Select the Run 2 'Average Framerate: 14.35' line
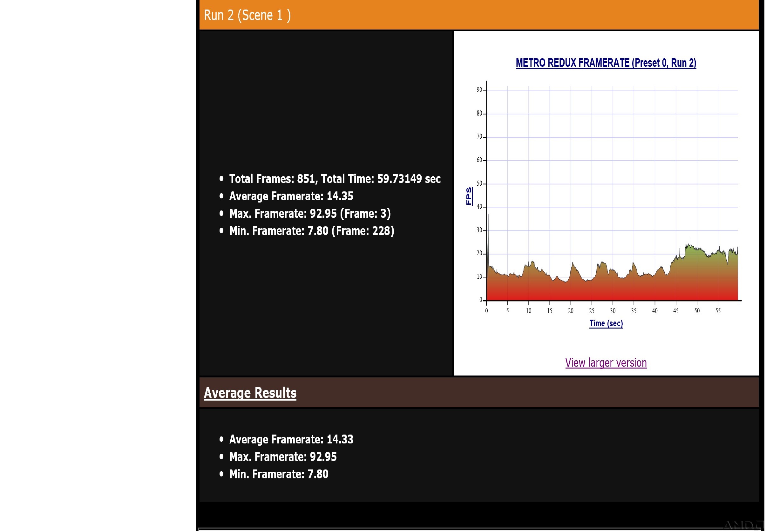 tap(292, 196)
